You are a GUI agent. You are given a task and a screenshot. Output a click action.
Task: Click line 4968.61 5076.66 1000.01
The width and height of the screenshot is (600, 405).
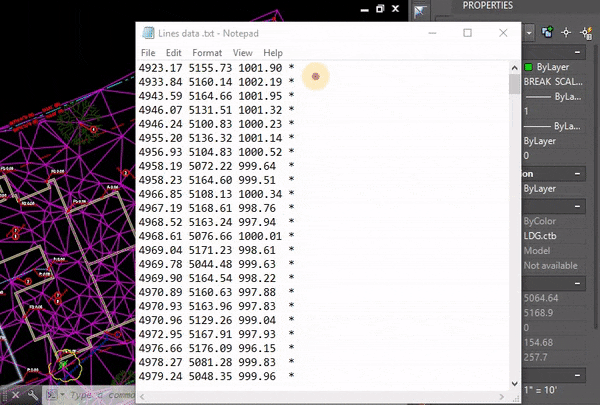tap(217, 236)
